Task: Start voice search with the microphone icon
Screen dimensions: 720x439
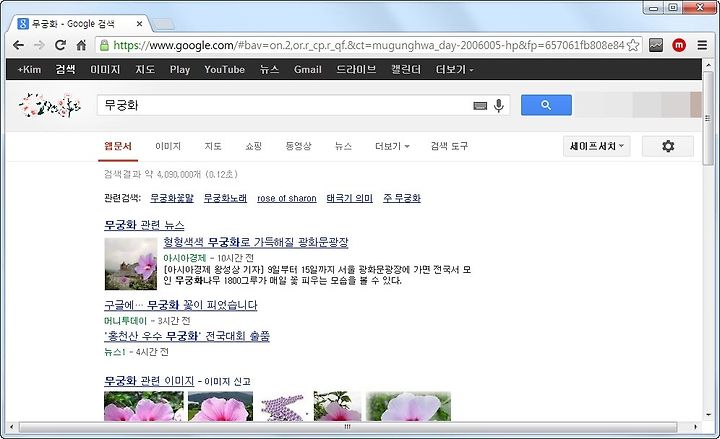Action: pyautogui.click(x=499, y=106)
